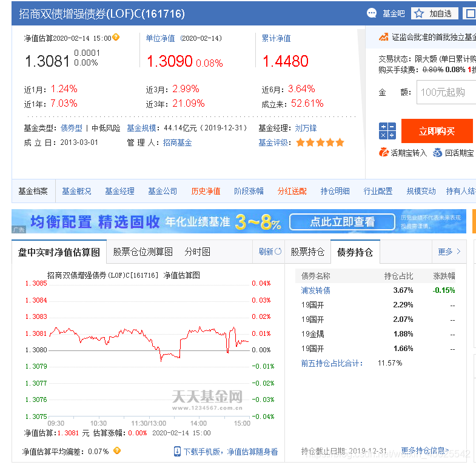Open the 招商基金 manager link

[x=177, y=142]
